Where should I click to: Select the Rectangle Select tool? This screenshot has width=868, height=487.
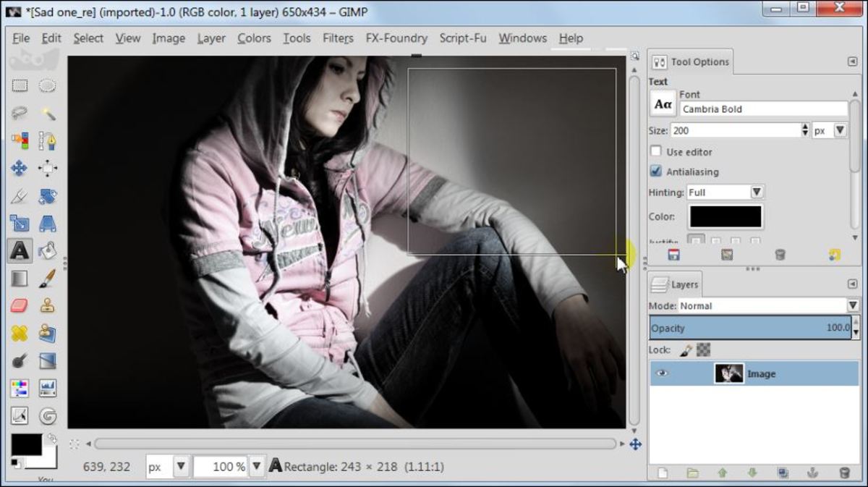20,86
